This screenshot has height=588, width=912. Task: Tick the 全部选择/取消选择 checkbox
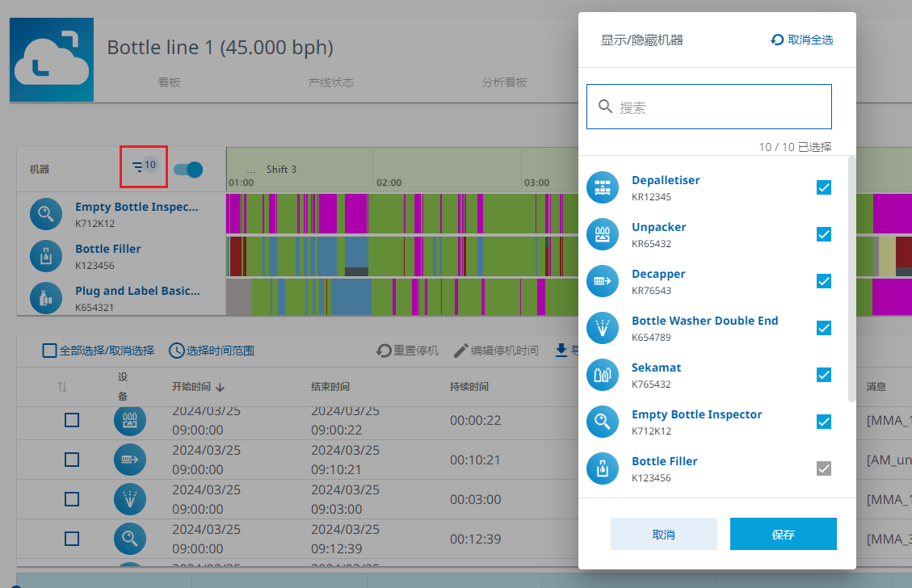coord(50,351)
